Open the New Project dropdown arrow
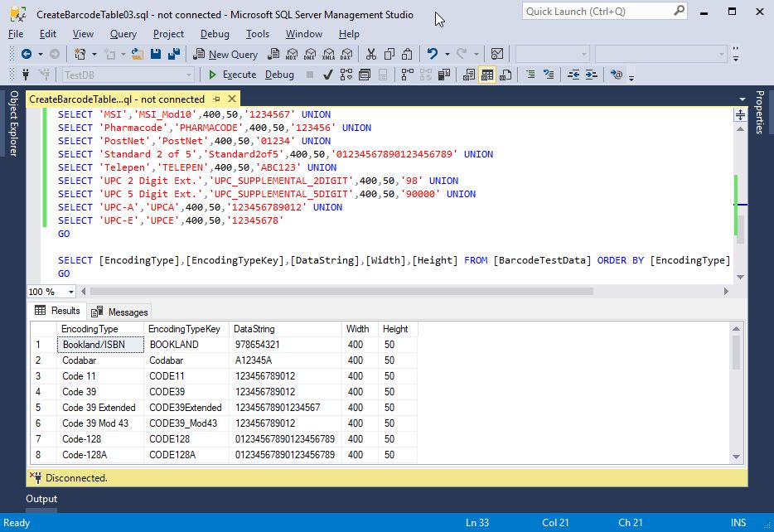Image resolution: width=774 pixels, height=532 pixels. pos(94,54)
